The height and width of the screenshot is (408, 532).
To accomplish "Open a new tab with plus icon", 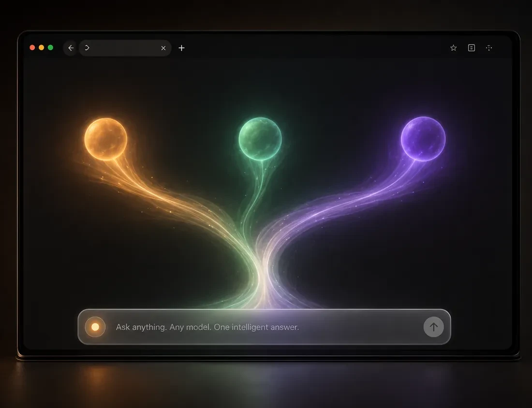I will click(x=181, y=48).
